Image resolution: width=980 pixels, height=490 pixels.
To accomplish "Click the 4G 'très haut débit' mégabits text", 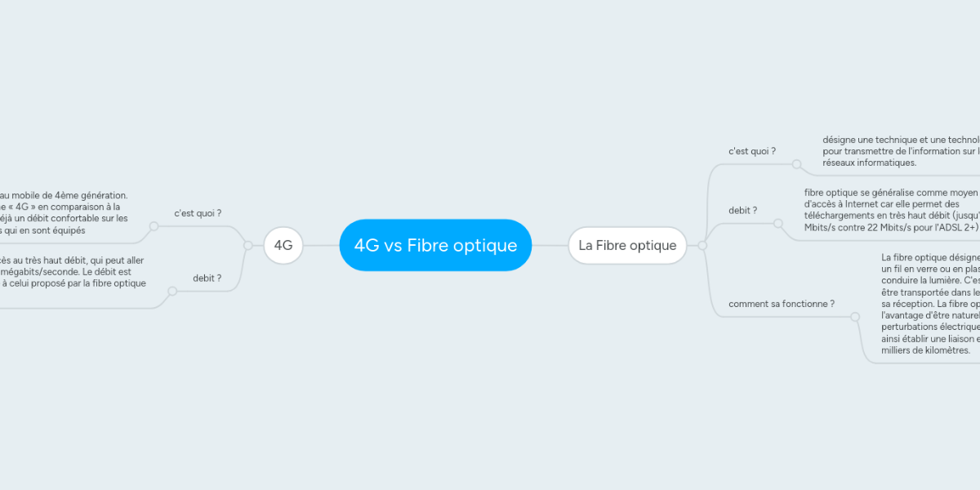I will (x=73, y=272).
